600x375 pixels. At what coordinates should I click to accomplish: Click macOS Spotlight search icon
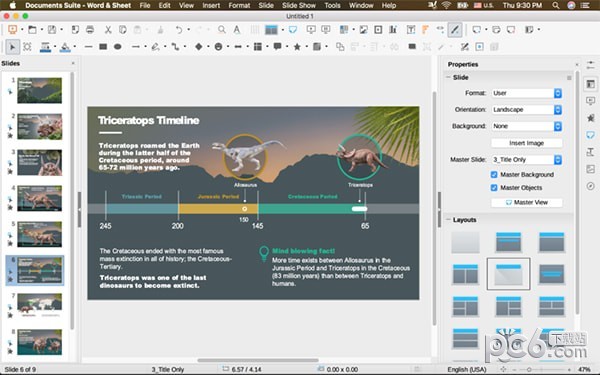pyautogui.click(x=556, y=5)
